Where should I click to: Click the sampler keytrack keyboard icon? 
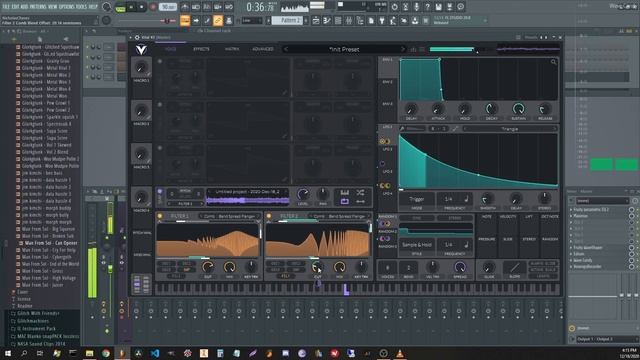(344, 193)
